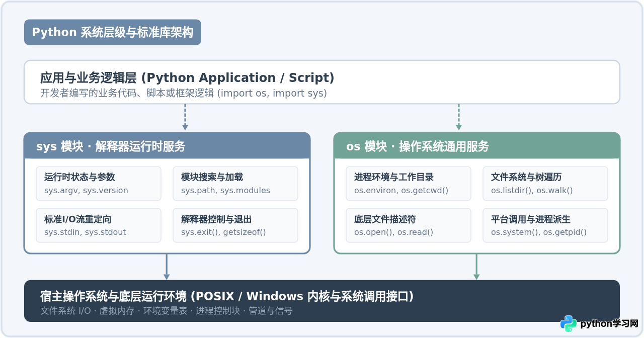Select the heading '应用与业务逻辑层 (Python Application / Script)'
Viewport: 644px width, 338px height.
187,78
